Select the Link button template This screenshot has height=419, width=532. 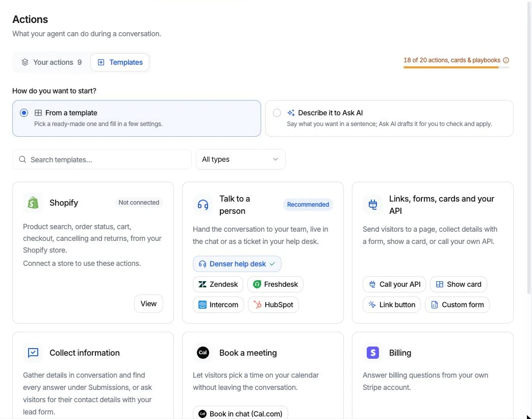[x=392, y=305]
